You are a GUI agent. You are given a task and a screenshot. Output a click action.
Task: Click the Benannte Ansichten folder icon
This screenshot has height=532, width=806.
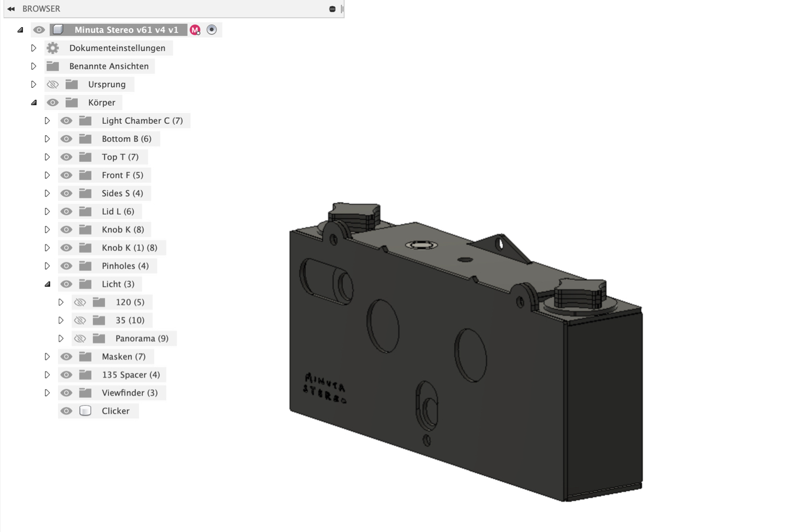[53, 66]
